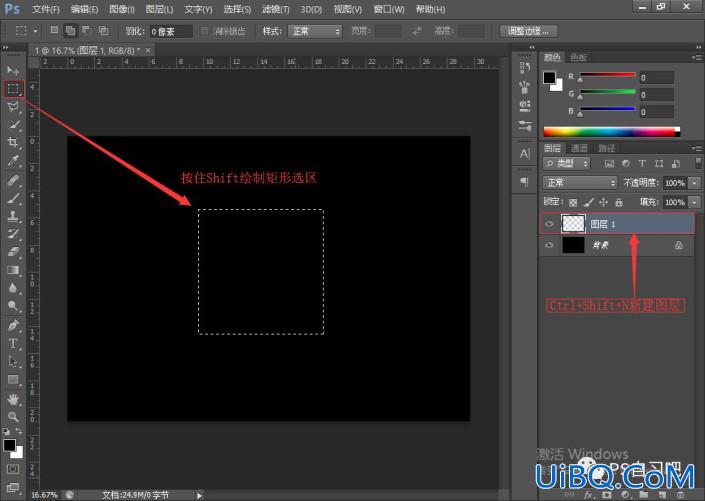705x501 pixels.
Task: Open the 滤镜(T) menu
Action: click(x=276, y=9)
